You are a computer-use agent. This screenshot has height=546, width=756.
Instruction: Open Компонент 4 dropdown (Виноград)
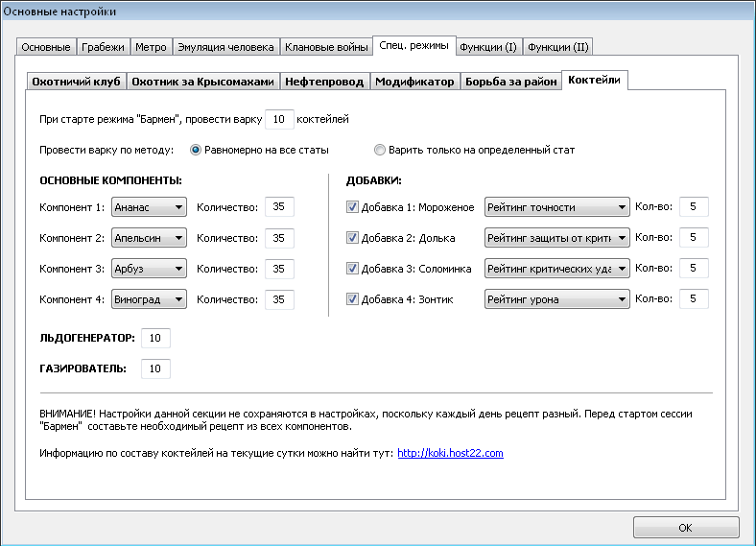(149, 299)
